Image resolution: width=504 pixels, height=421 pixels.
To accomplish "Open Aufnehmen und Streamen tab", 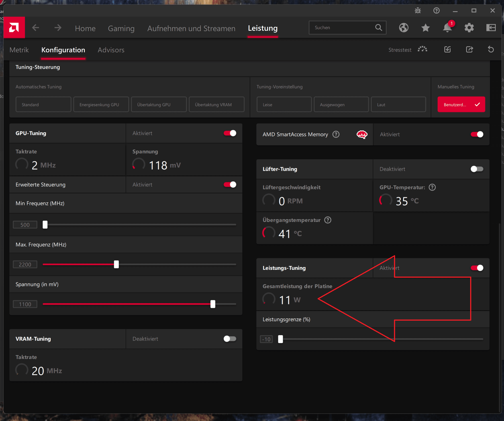I will click(x=191, y=28).
